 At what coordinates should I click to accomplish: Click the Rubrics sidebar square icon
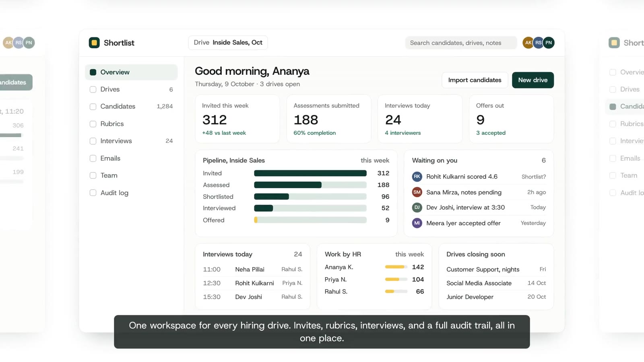[93, 124]
